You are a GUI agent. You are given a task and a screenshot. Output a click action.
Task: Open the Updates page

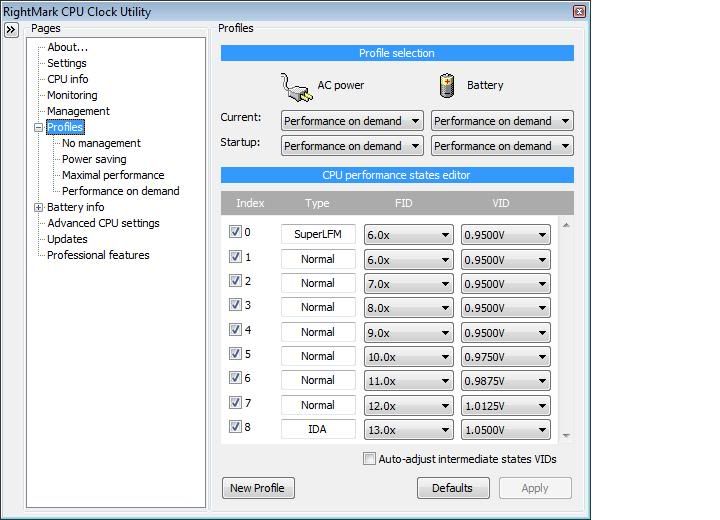(67, 239)
